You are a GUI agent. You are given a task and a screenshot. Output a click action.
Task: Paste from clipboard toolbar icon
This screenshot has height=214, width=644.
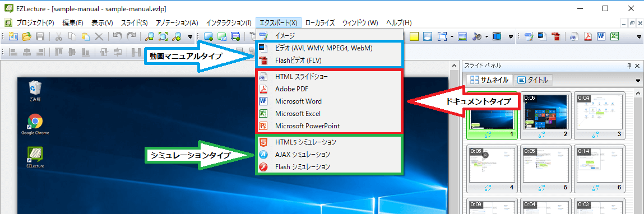tap(85, 36)
